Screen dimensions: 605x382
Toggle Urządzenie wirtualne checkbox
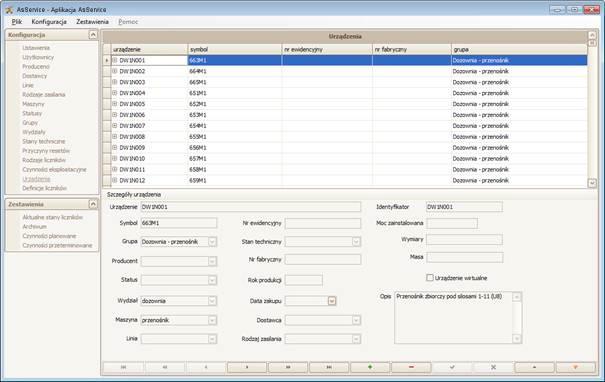430,277
